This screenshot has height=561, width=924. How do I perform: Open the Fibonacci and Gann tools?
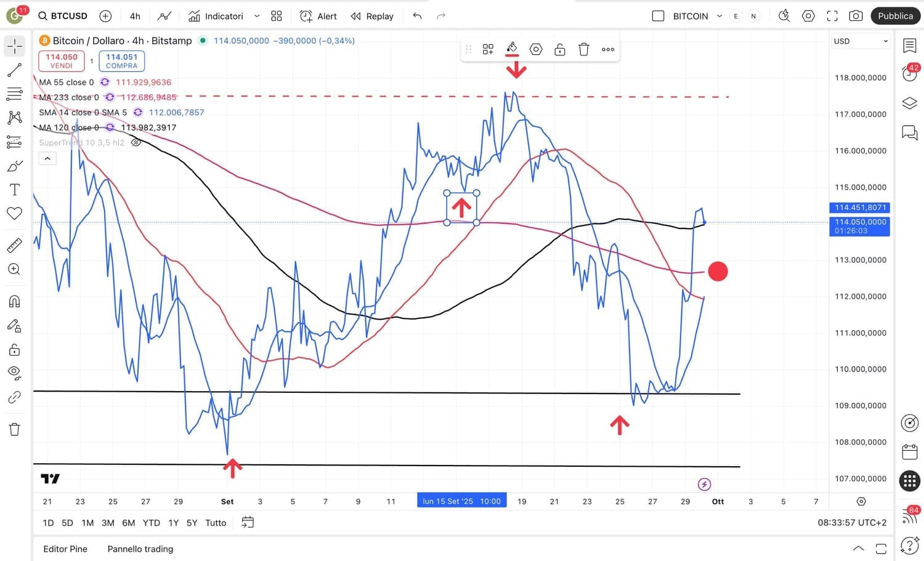[x=15, y=94]
